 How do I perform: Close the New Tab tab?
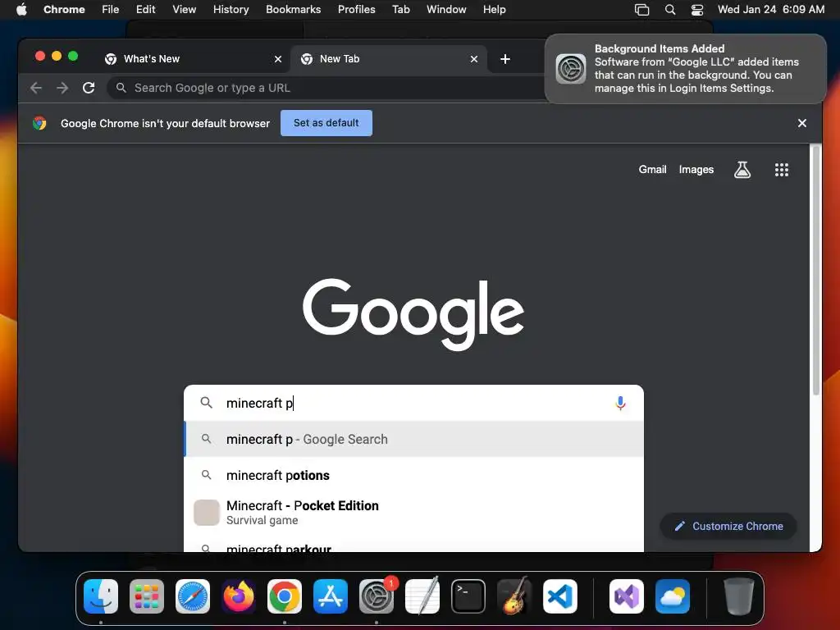(x=473, y=59)
